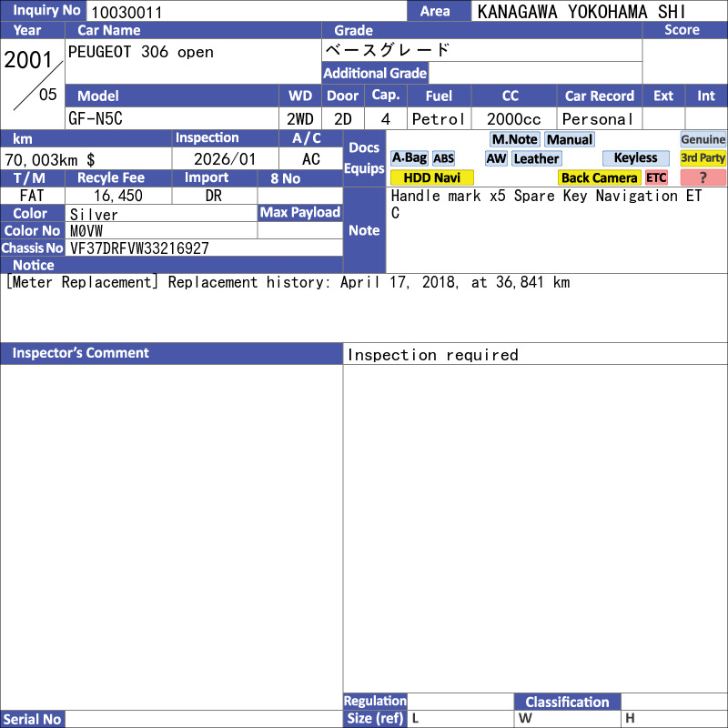Click the Docs Equips label

click(364, 157)
